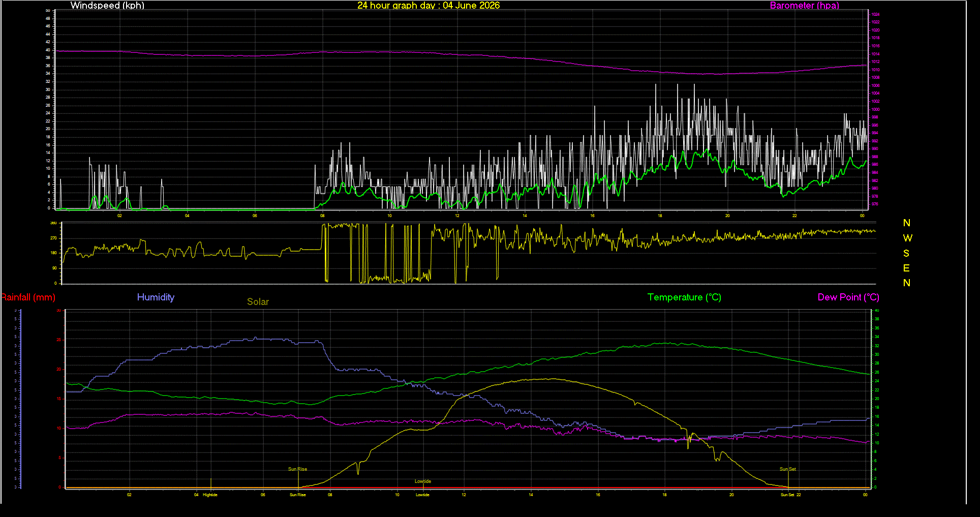Screen dimensions: 980x517
Task: Click the "Highlide" marker label on bottom axis
Action: tap(210, 495)
